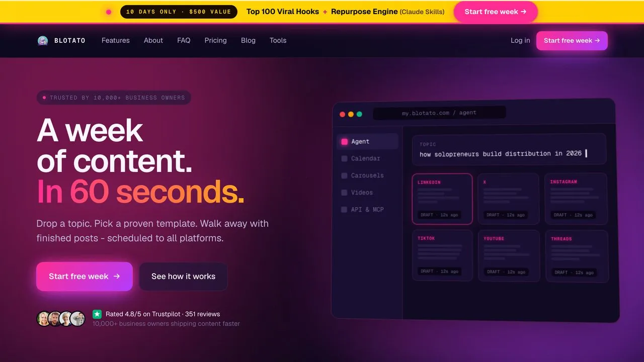Open the YouTube draft card
The width and height of the screenshot is (644, 362).
[509, 256]
